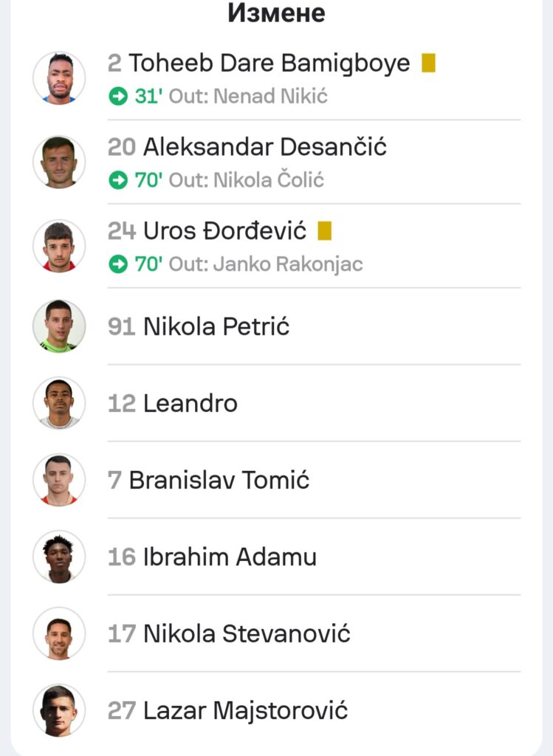This screenshot has height=756, width=553.
Task: Open Ibrahim Adamu's player photo
Action: 59,557
